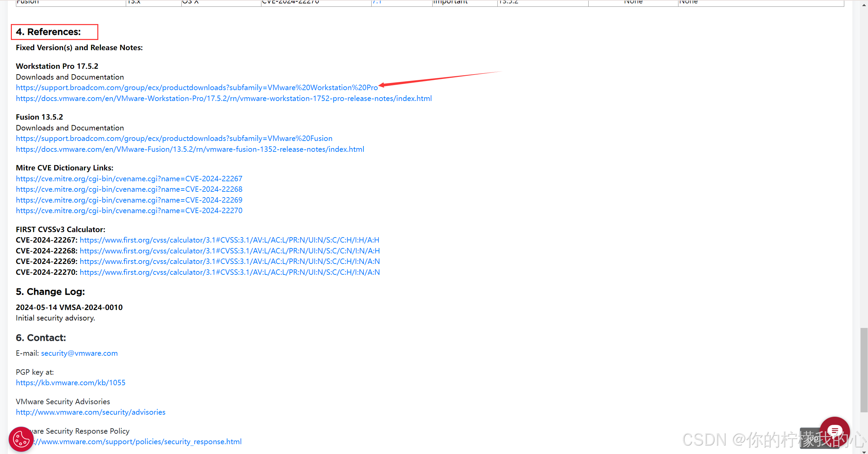Click the '4. References:' heading
The width and height of the screenshot is (868, 454).
tap(48, 32)
